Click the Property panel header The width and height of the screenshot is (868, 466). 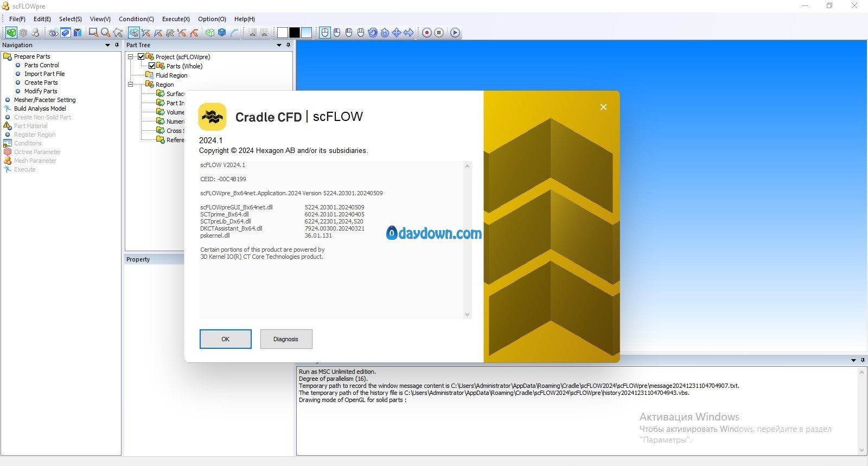[x=154, y=259]
